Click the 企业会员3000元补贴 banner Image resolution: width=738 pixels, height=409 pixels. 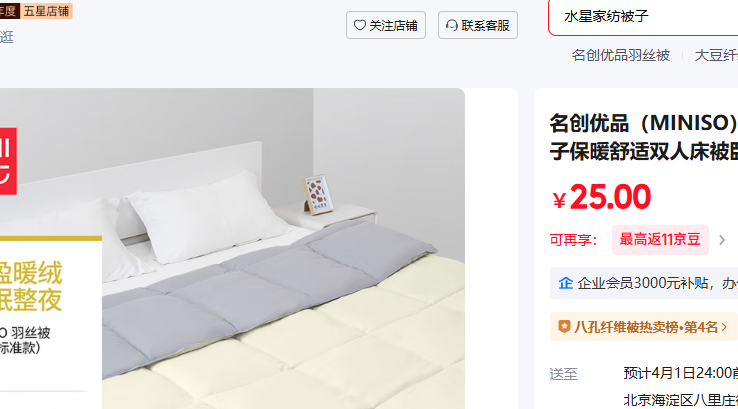(x=644, y=283)
